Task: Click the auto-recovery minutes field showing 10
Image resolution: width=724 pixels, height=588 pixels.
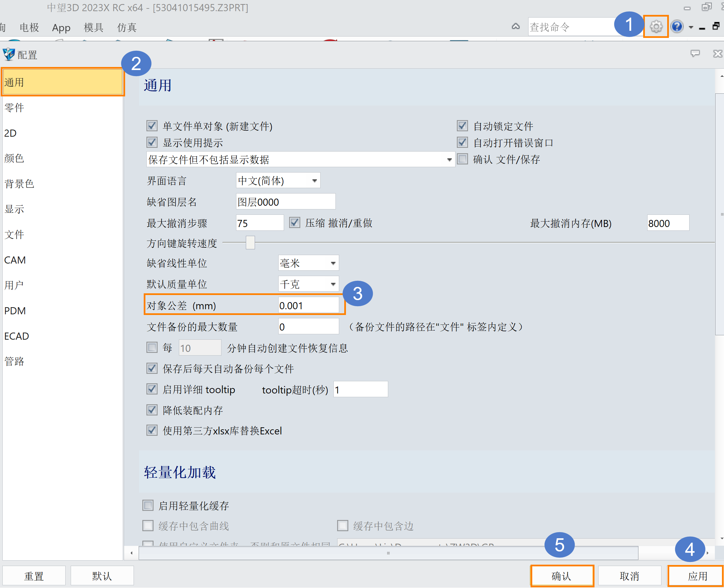Action: (x=200, y=348)
